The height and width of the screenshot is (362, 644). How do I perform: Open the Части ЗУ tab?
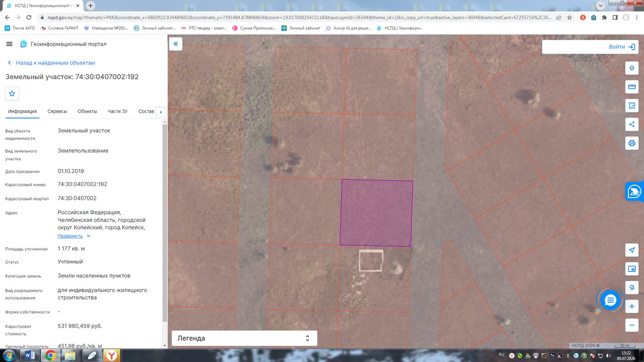click(x=118, y=112)
